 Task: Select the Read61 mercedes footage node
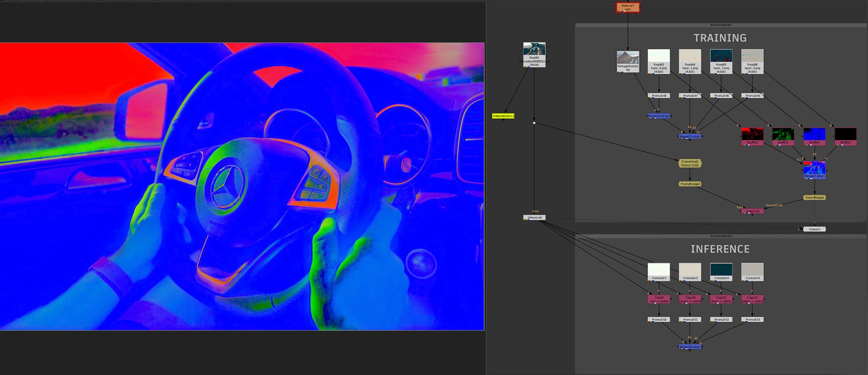[x=534, y=55]
